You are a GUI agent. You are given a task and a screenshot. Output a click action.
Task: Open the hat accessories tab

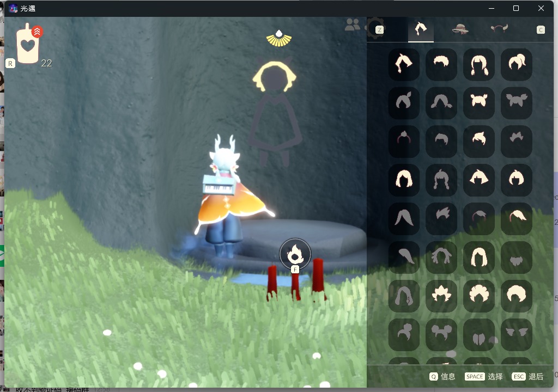[460, 29]
